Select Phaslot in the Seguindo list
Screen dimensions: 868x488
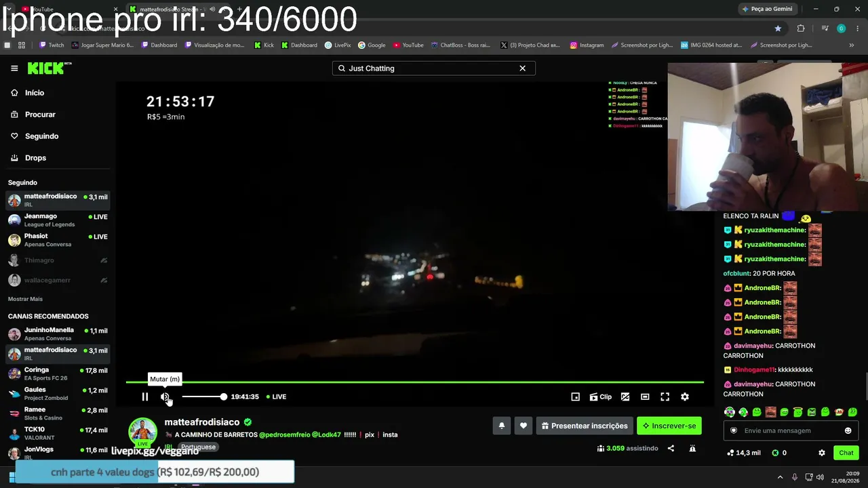tap(58, 240)
